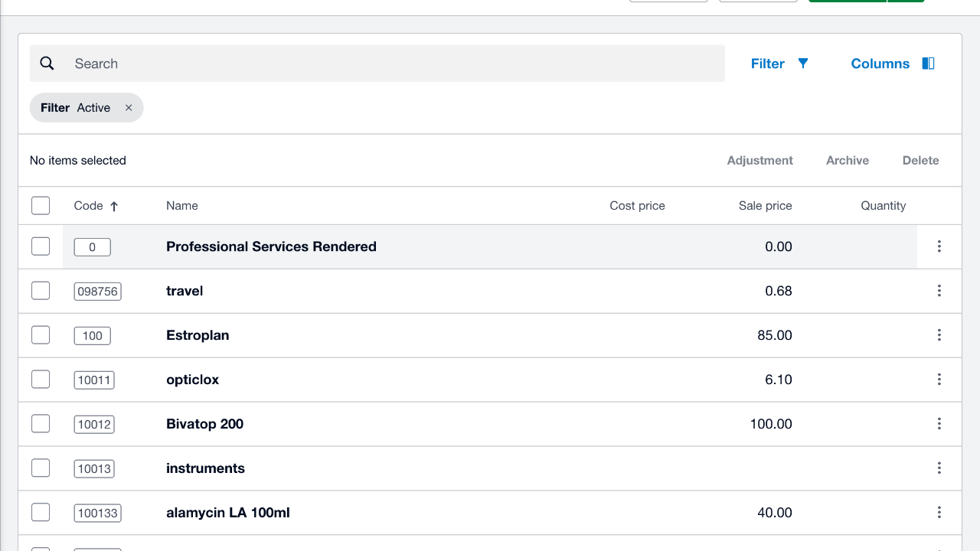Select the Professional Services Rendered checkbox
The height and width of the screenshot is (551, 980).
point(41,246)
